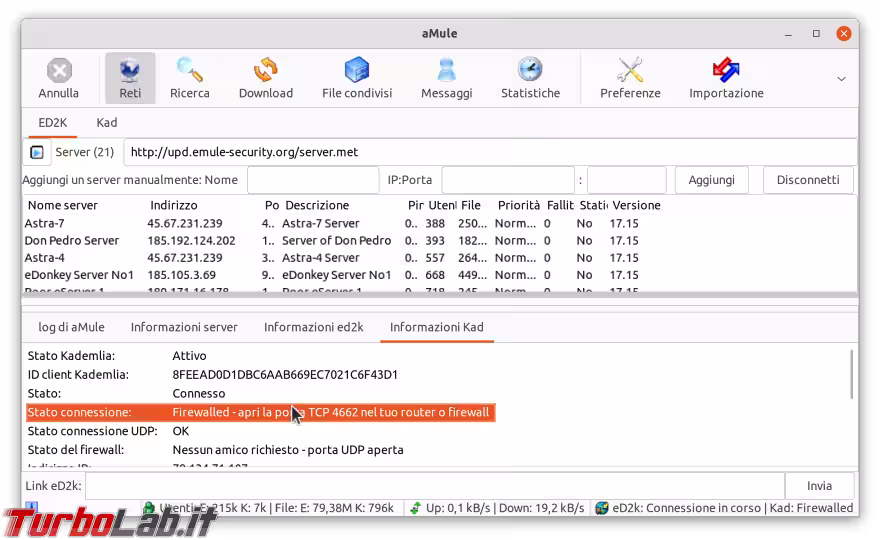The width and height of the screenshot is (880, 540).
Task: Select the Informazioni Kad tab
Action: pyautogui.click(x=437, y=327)
